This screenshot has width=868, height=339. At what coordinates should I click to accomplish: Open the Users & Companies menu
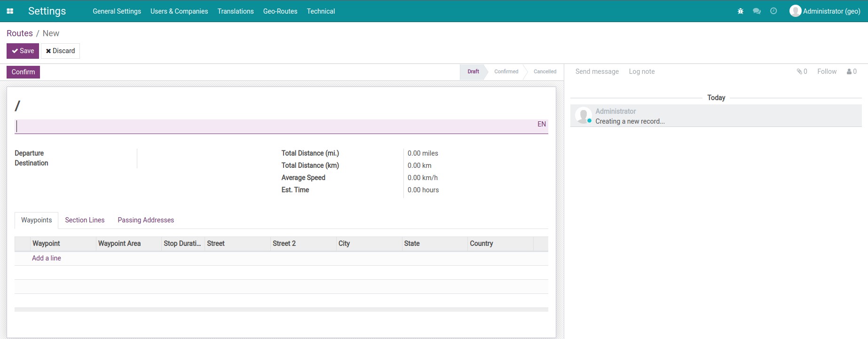(x=179, y=11)
